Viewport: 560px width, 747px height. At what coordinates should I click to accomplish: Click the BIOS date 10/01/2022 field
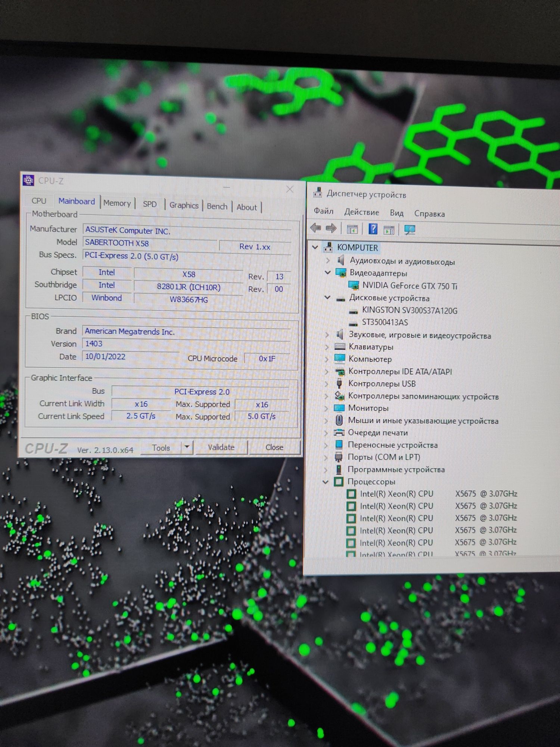coord(130,356)
